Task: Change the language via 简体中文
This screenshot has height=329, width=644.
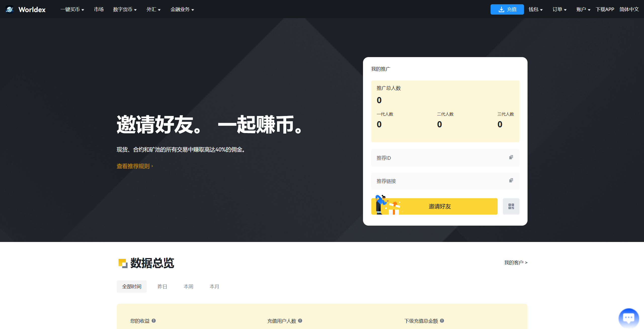Action: click(x=629, y=10)
